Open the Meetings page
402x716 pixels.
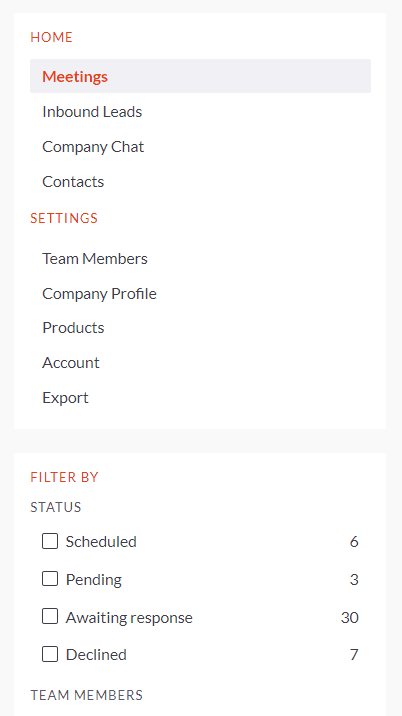point(200,76)
